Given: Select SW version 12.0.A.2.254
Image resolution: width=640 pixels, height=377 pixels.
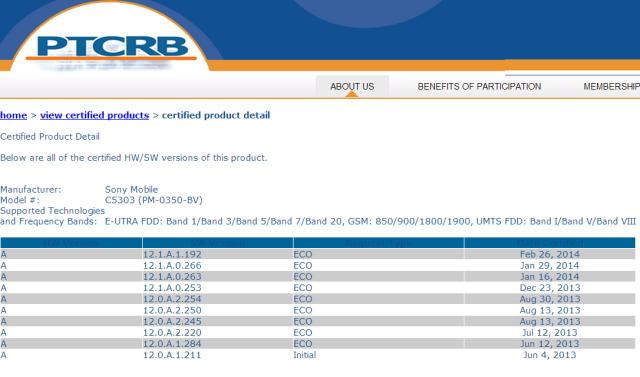Looking at the screenshot, I should (172, 299).
